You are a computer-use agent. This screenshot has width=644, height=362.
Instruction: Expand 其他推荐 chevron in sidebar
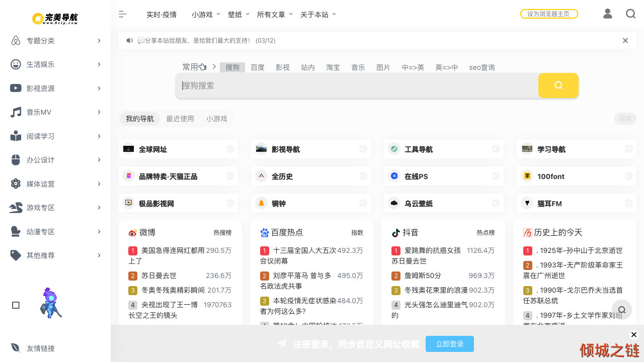click(99, 255)
